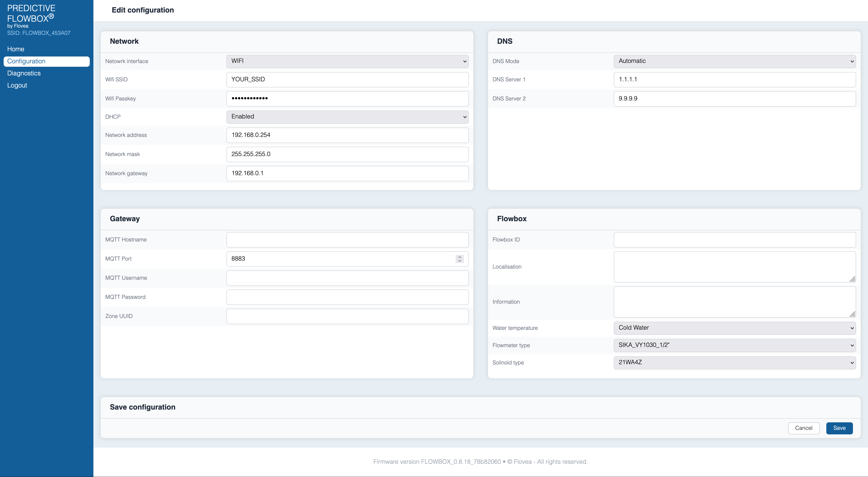The width and height of the screenshot is (868, 477).
Task: Click the Save configuration button
Action: point(839,428)
